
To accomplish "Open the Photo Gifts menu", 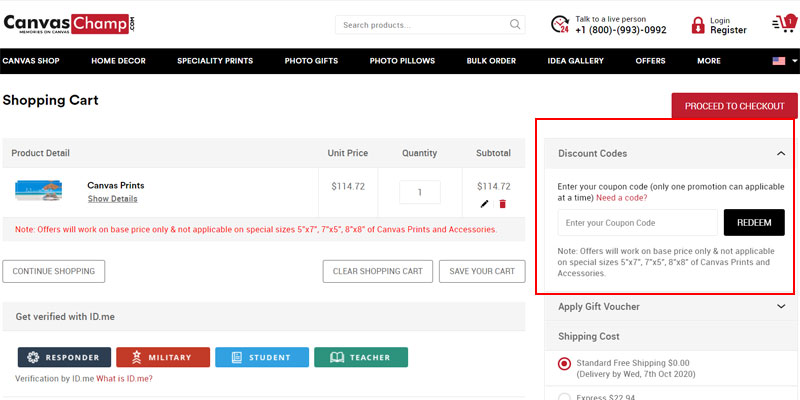I will click(x=311, y=61).
